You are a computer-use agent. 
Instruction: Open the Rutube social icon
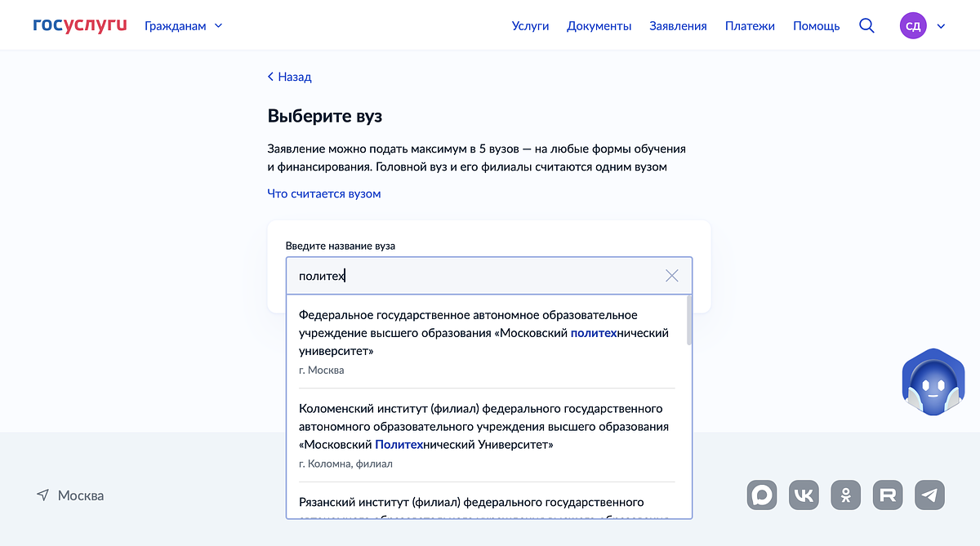click(888, 495)
